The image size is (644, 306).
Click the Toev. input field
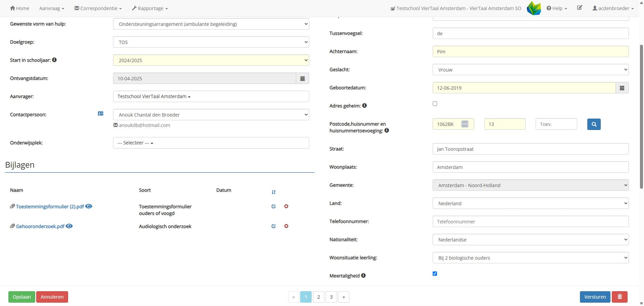[556, 124]
